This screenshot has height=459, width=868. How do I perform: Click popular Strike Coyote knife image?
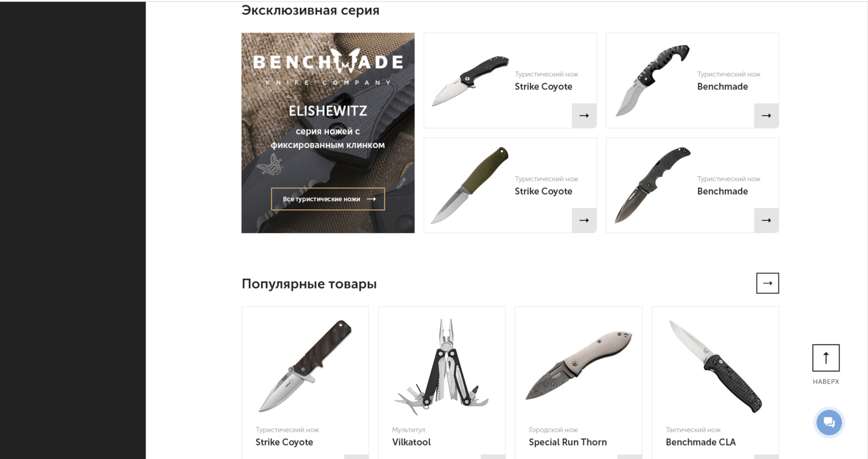[305, 366]
